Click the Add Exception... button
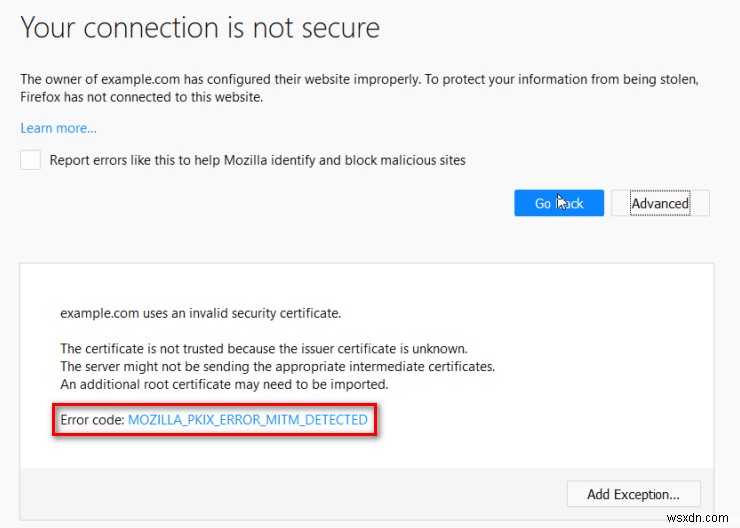 click(x=633, y=494)
